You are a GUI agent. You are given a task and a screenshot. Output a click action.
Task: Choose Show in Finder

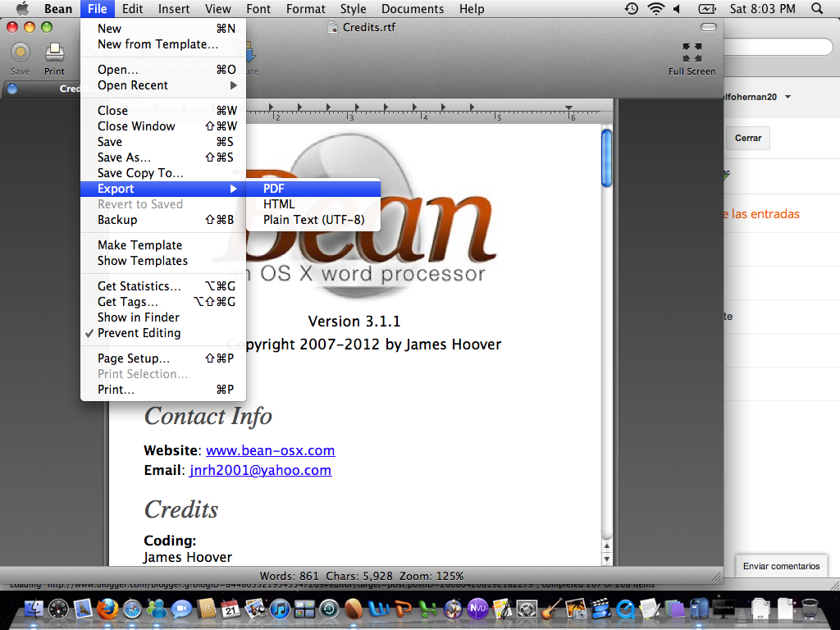(x=163, y=317)
